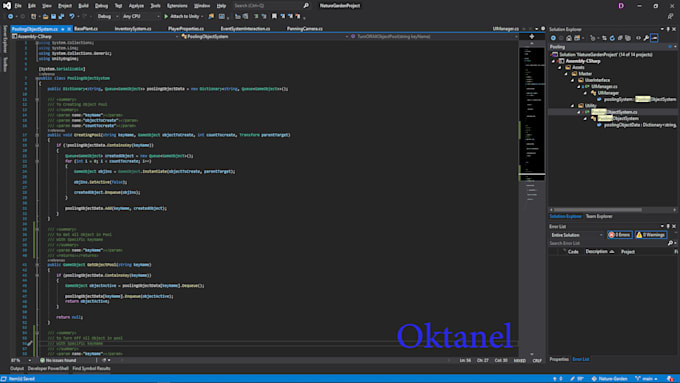
Task: Click the Save All toolbar icon
Action: [x=61, y=16]
